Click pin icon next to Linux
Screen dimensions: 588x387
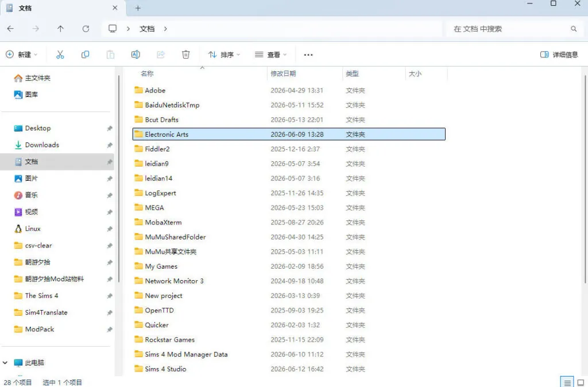click(110, 229)
